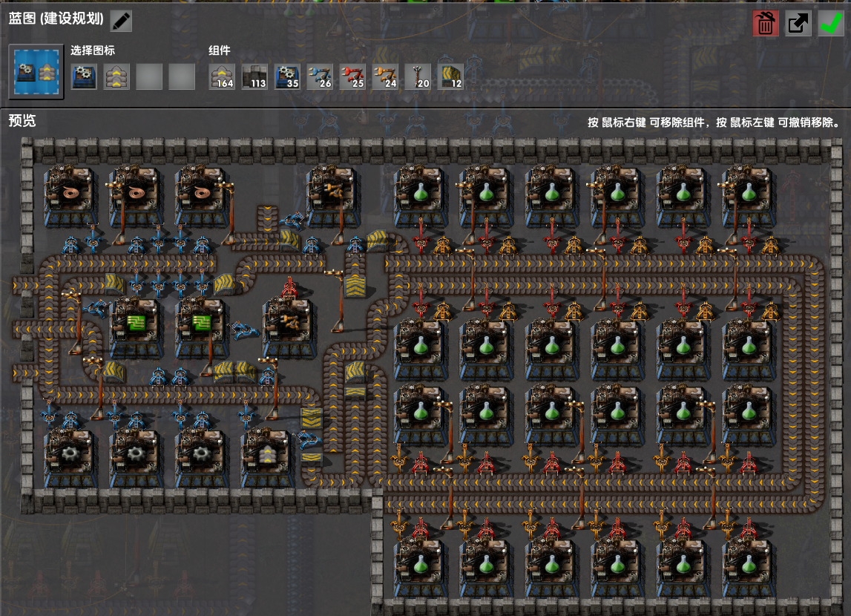Image resolution: width=851 pixels, height=616 pixels.
Task: Click the rightmost copper cable assembler
Action: pos(202,196)
